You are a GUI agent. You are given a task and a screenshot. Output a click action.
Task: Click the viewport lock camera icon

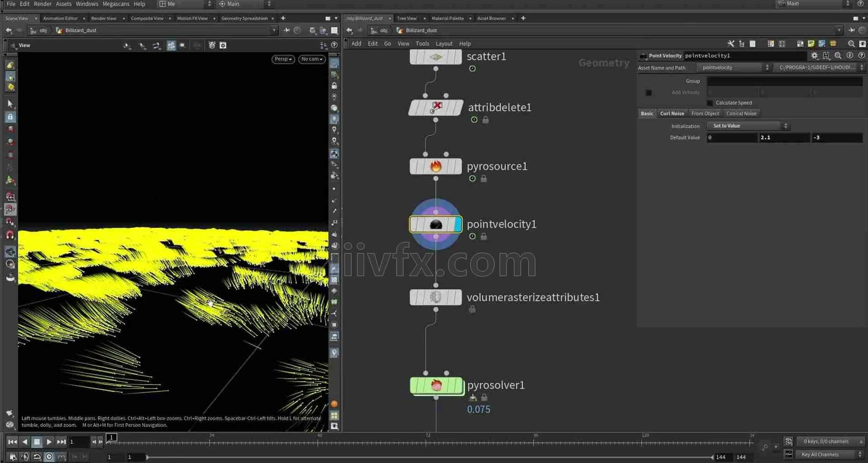(x=334, y=86)
